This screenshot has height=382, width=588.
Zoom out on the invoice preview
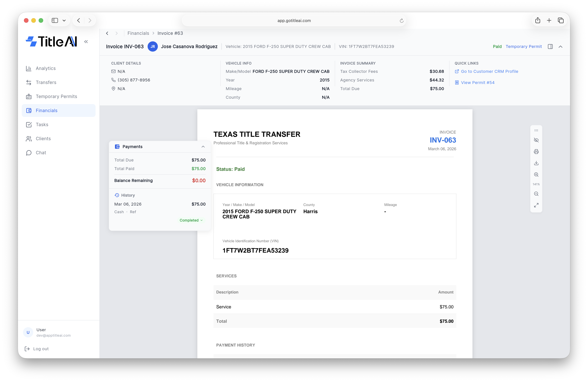point(536,194)
